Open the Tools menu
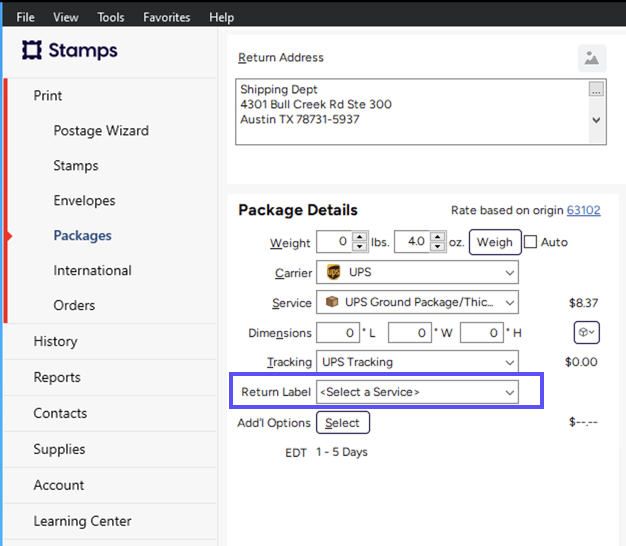Screen dimensions: 626x546 111,17
